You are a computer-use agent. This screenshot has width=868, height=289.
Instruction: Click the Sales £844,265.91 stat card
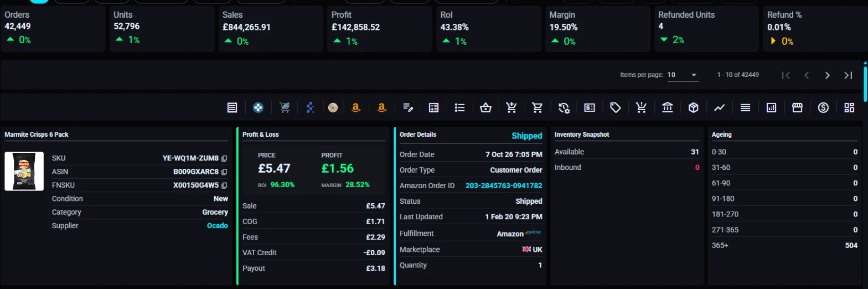click(271, 29)
